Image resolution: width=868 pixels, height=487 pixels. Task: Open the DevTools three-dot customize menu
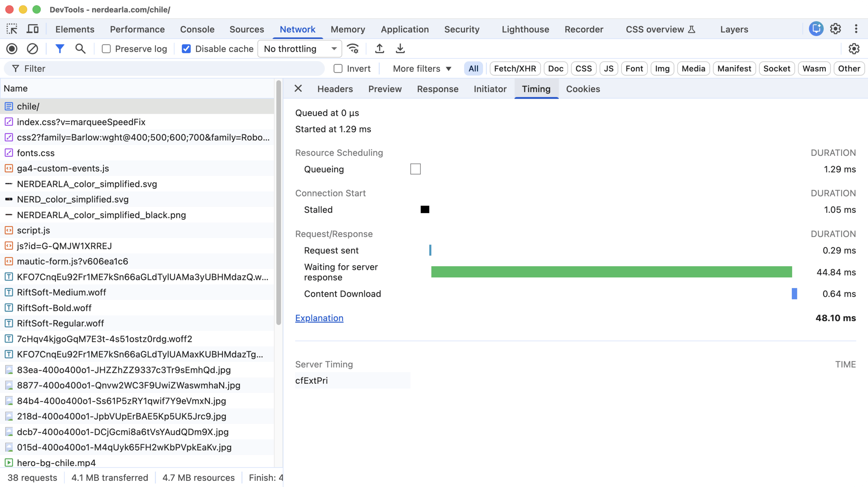click(856, 29)
